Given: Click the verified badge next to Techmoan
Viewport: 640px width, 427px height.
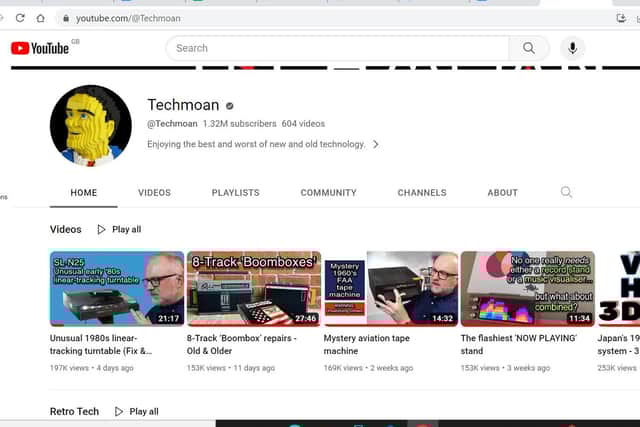Looking at the screenshot, I should tap(229, 106).
